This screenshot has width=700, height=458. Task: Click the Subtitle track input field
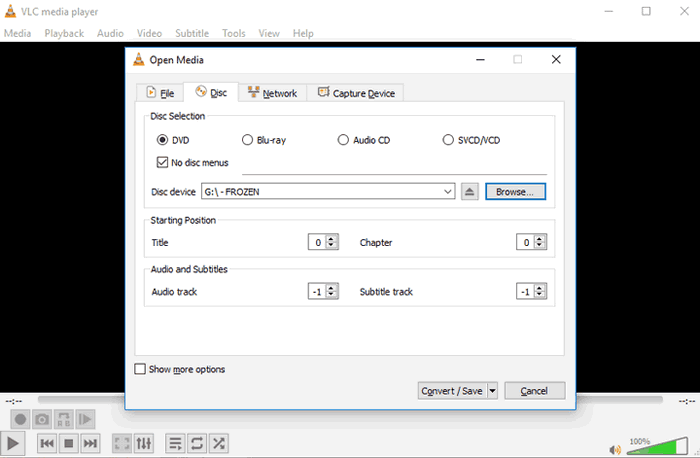tap(525, 291)
